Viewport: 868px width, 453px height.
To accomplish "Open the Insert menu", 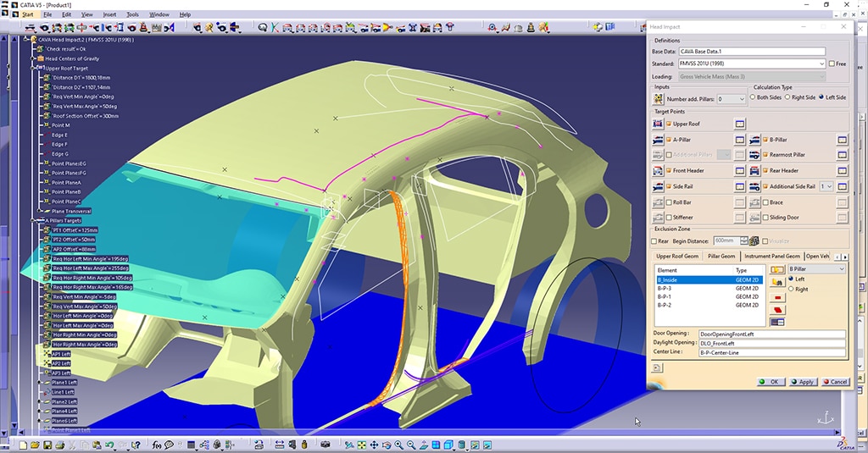I will pos(109,14).
